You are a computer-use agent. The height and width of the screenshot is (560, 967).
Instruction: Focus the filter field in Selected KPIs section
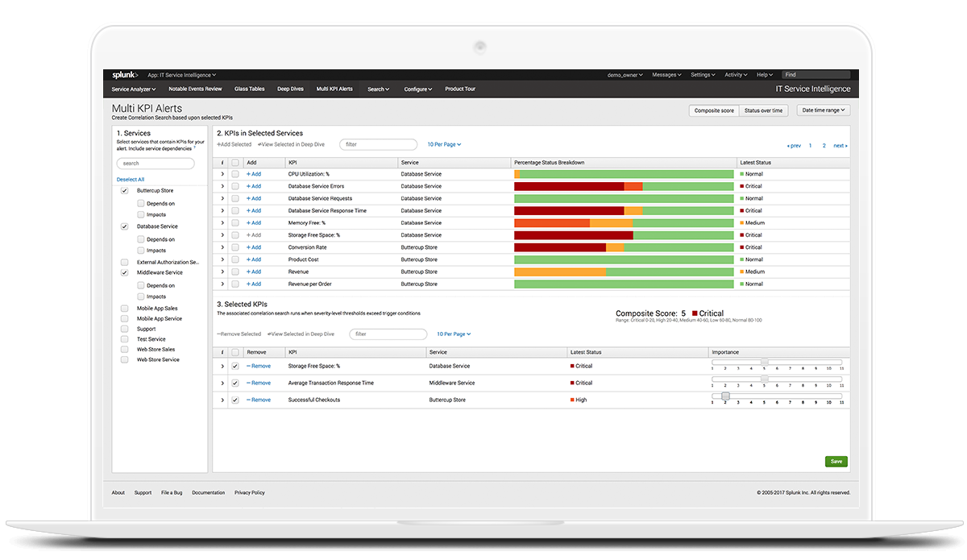(x=388, y=334)
